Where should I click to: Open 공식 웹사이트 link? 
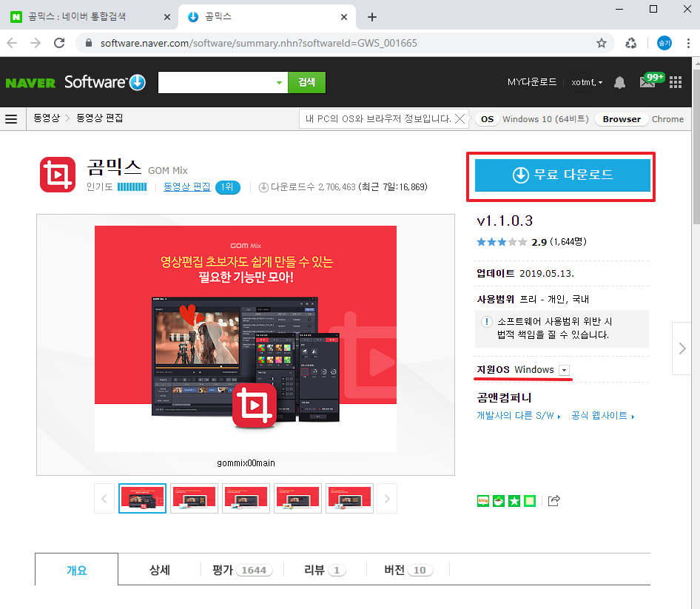point(602,416)
